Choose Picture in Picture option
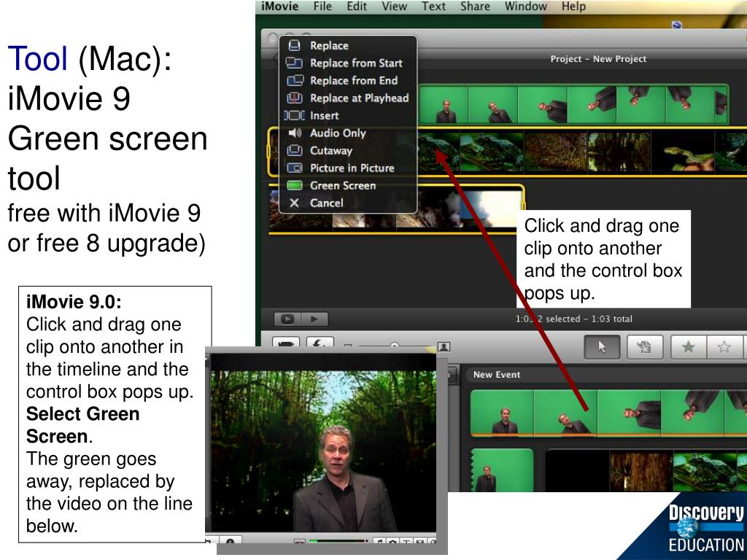747x560 pixels. 348,168
